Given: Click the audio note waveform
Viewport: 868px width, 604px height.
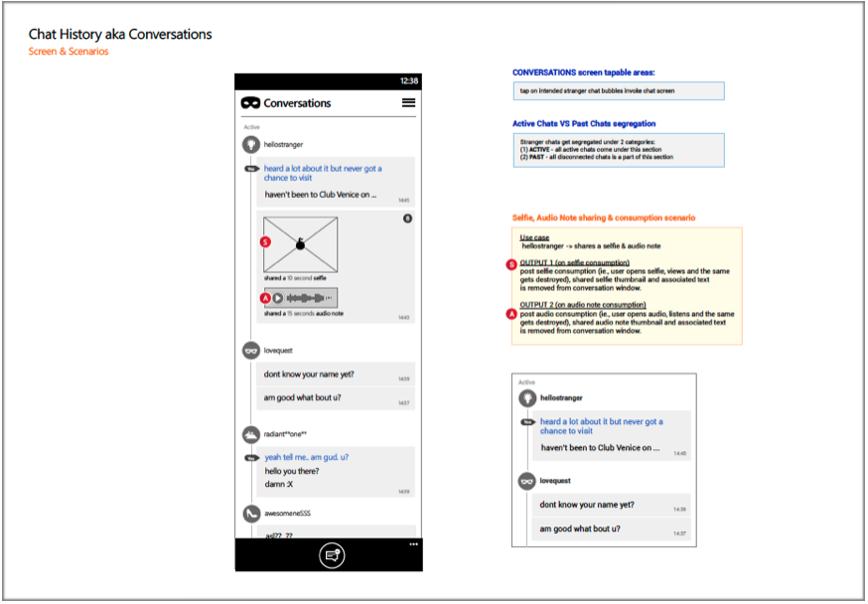Looking at the screenshot, I should [309, 298].
